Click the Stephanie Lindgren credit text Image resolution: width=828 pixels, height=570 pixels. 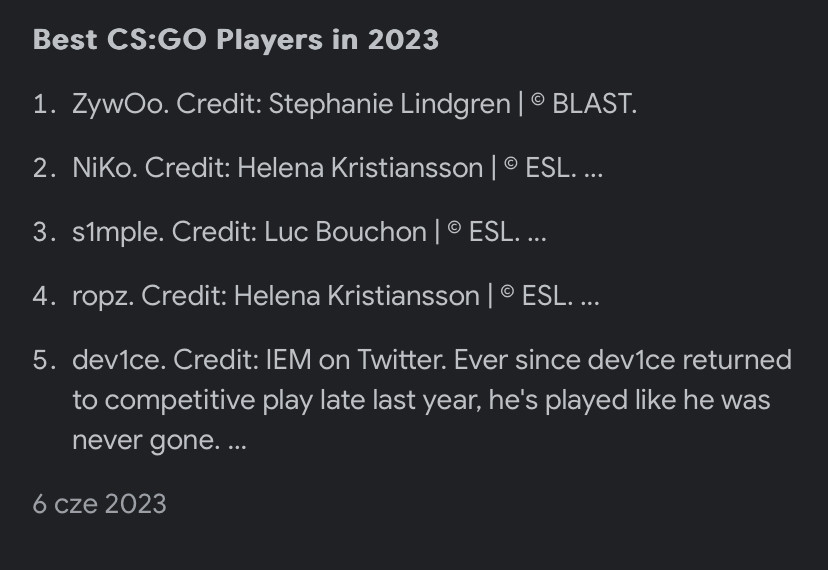[x=389, y=104]
